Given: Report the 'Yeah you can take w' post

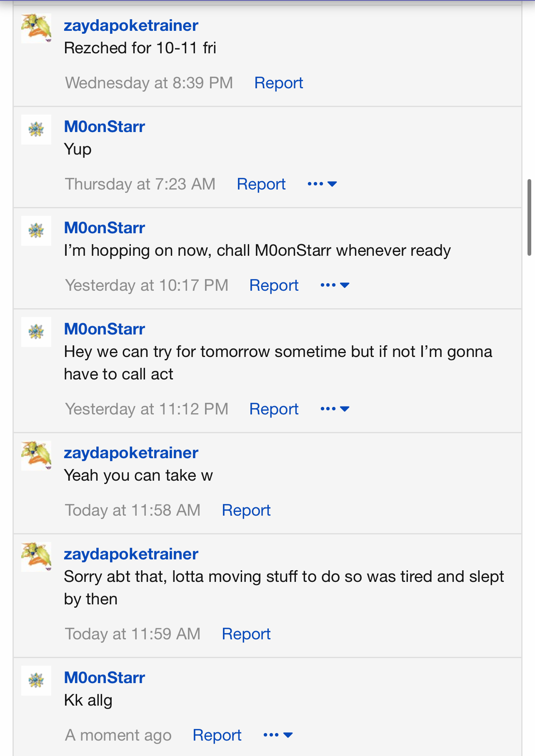Looking at the screenshot, I should 246,510.
